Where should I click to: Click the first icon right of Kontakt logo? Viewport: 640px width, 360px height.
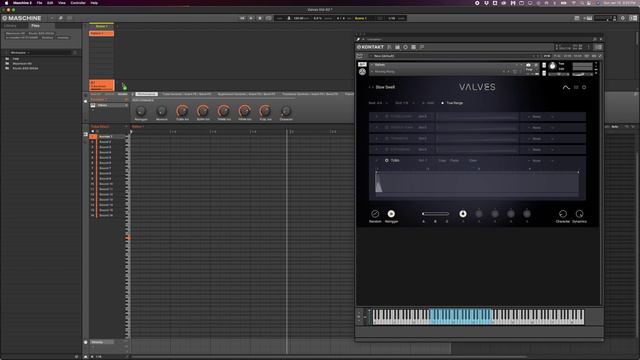click(x=389, y=47)
